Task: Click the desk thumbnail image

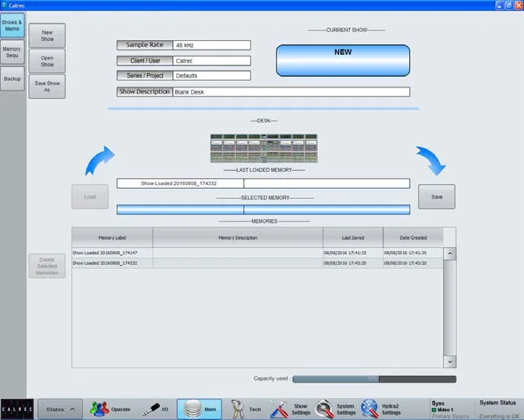Action: click(x=264, y=148)
